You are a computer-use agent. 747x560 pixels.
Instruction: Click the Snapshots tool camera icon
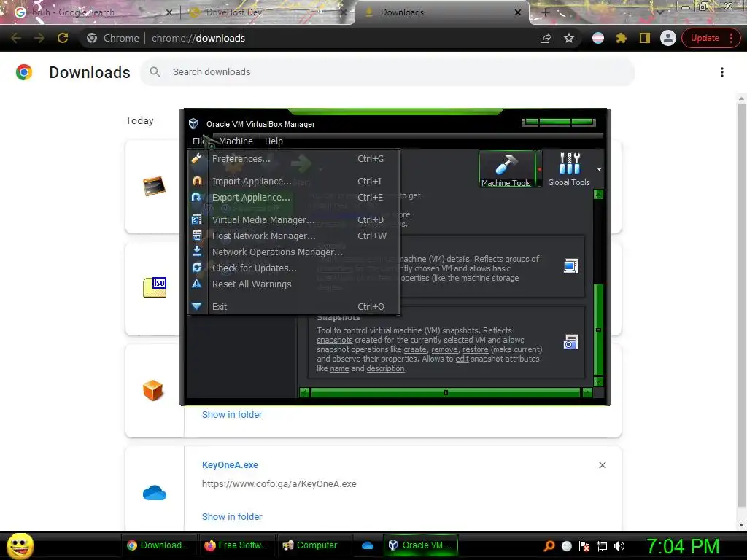[570, 341]
